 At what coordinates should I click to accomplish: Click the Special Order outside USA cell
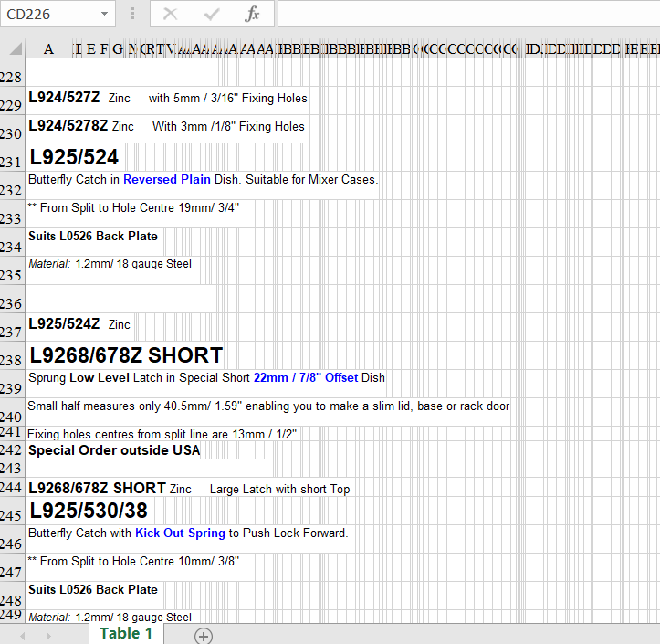click(x=114, y=450)
